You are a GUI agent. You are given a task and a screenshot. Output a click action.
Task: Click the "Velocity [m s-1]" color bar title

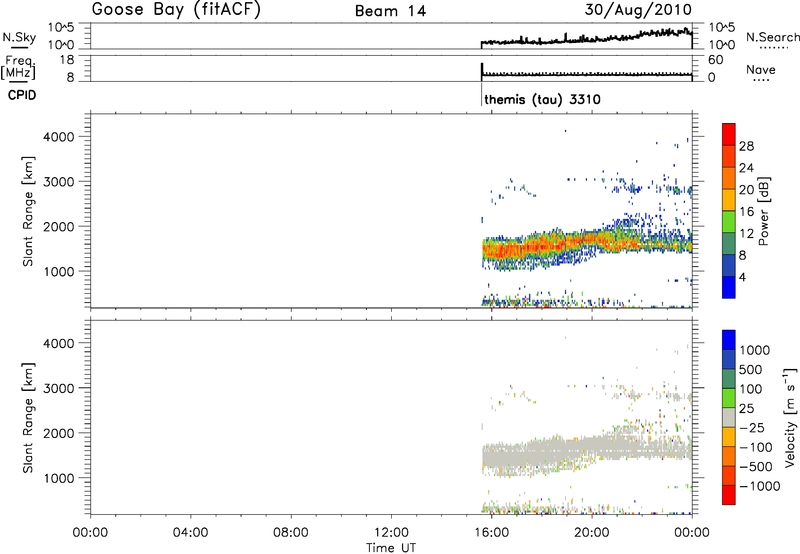click(790, 417)
